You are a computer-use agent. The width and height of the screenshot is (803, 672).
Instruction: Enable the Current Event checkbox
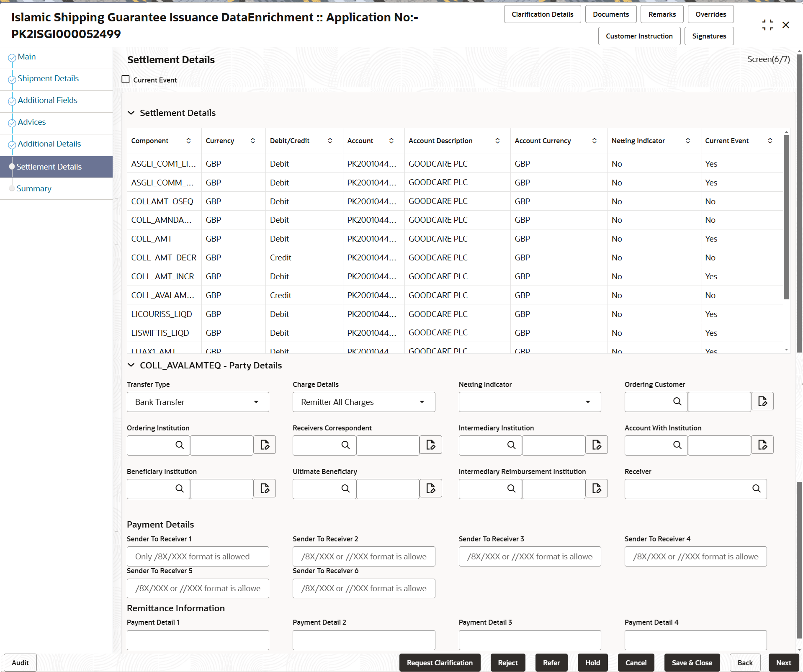125,79
